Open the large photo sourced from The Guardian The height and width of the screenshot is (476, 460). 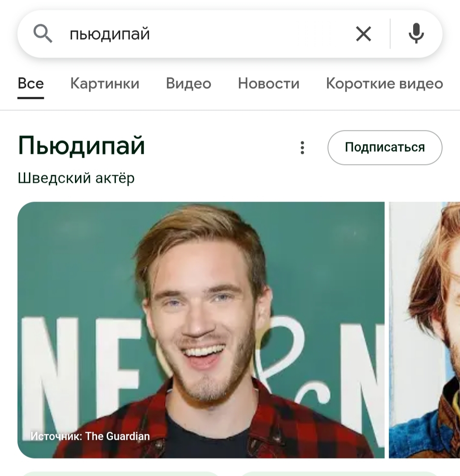pos(201,330)
